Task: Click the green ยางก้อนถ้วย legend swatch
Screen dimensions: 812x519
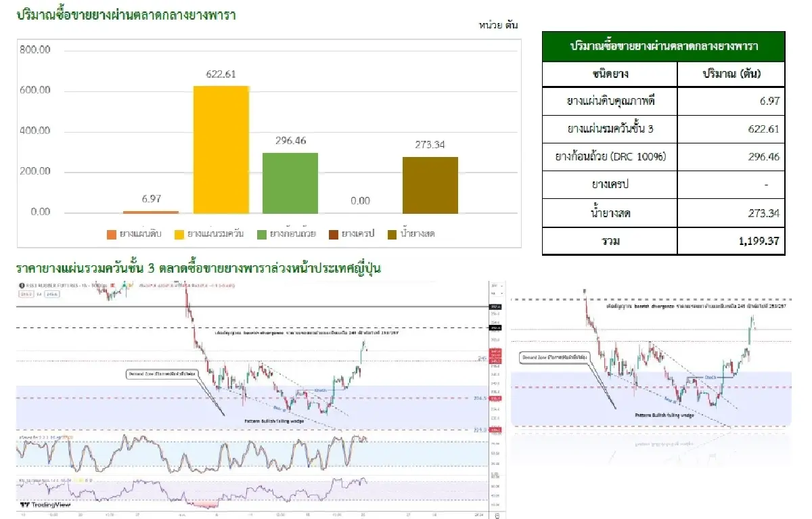Action: point(262,234)
